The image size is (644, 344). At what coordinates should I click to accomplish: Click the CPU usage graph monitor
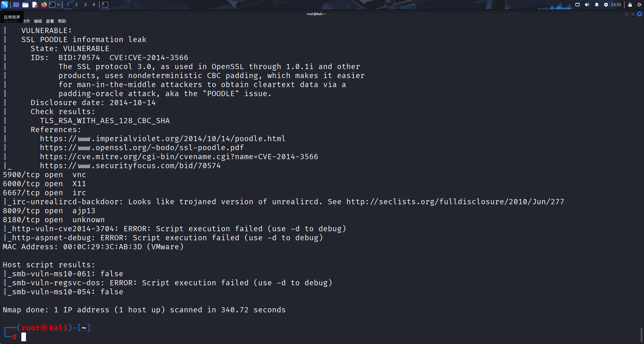(554, 5)
